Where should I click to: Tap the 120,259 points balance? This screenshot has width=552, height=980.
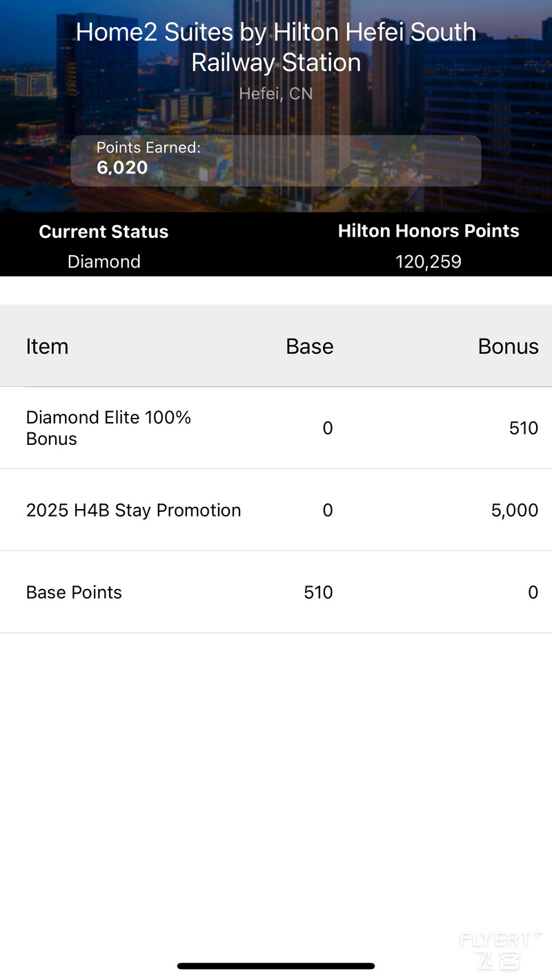pos(428,261)
